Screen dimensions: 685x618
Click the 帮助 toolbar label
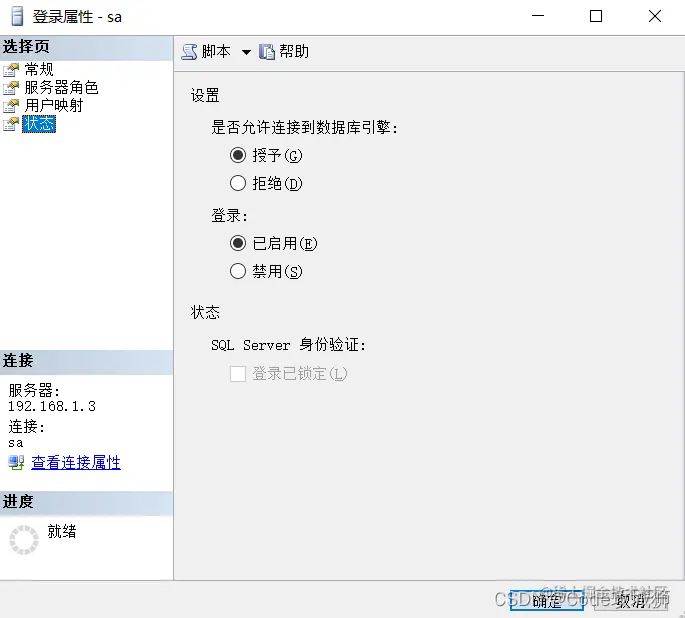294,52
